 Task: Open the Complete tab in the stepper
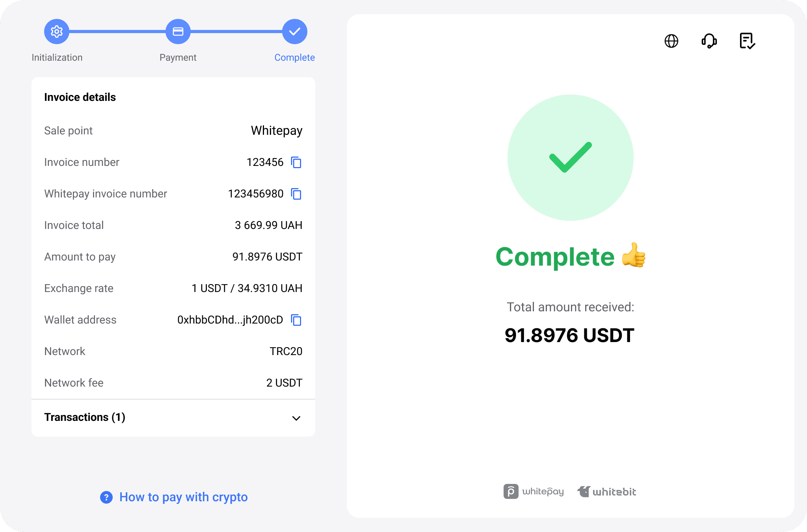294,58
